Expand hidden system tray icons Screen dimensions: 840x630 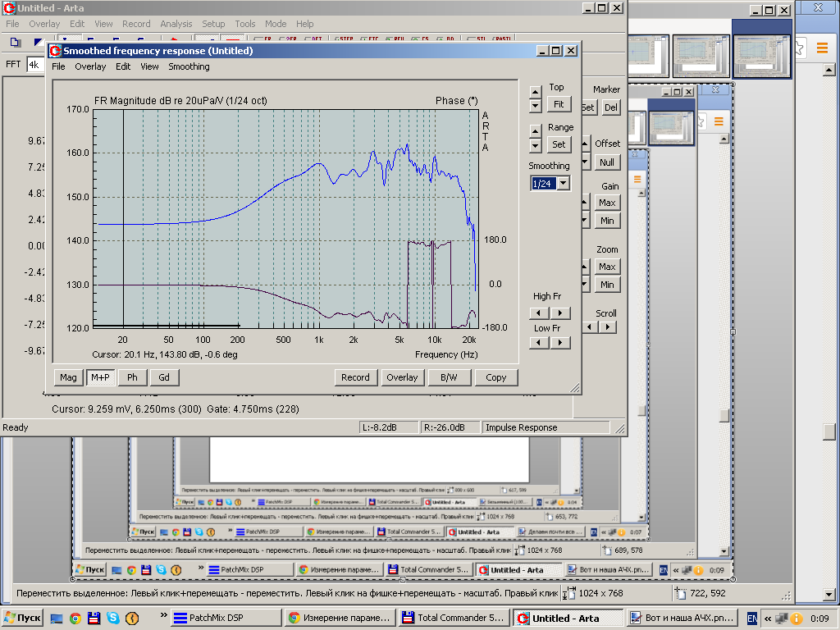768,618
